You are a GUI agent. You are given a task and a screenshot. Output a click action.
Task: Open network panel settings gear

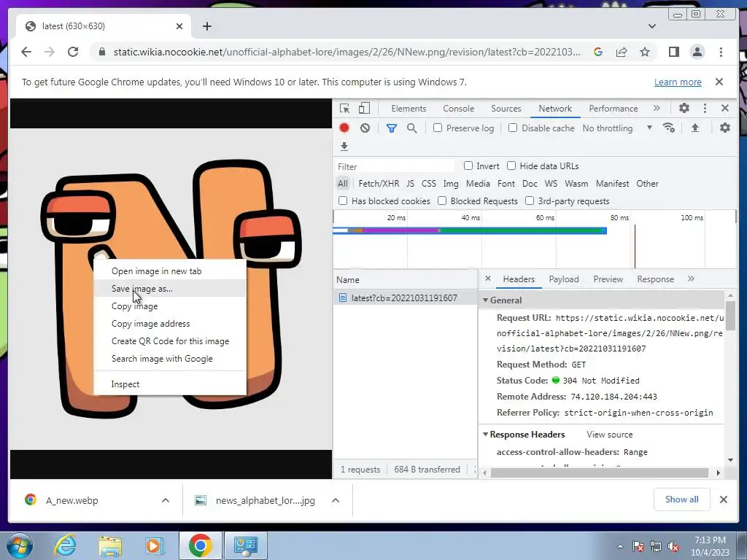coord(725,128)
